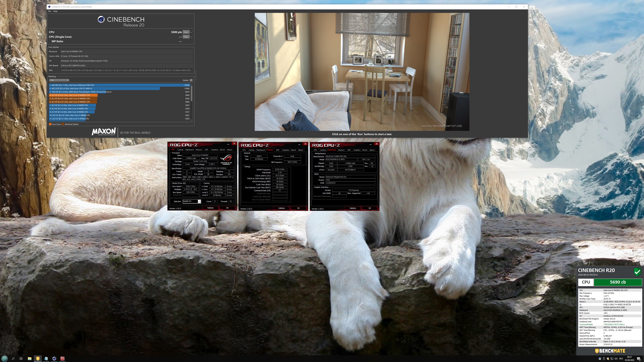This screenshot has width=644, height=362.
Task: Click the Processor field Intel Core i9-9900KS
Action: tap(126, 51)
